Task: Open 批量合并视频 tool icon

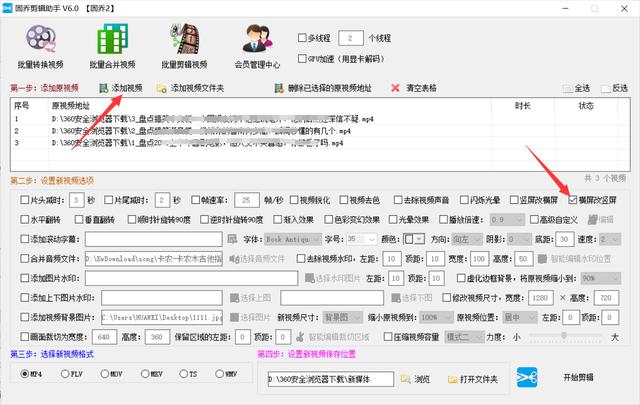Action: (112, 39)
